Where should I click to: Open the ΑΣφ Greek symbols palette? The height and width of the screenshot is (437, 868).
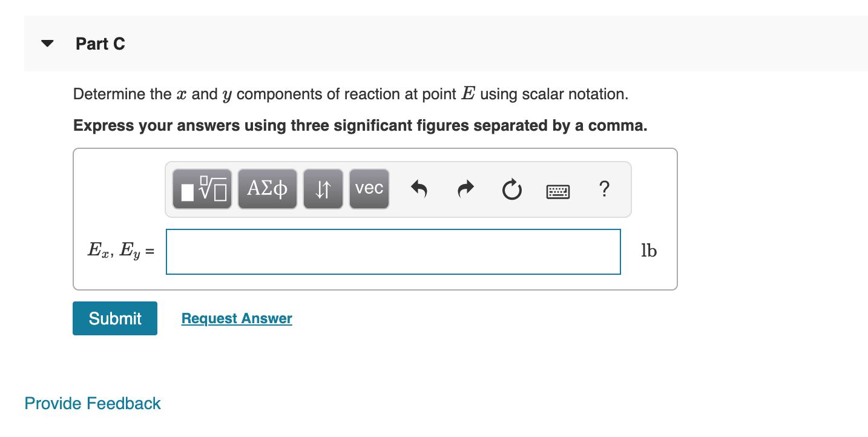point(267,188)
